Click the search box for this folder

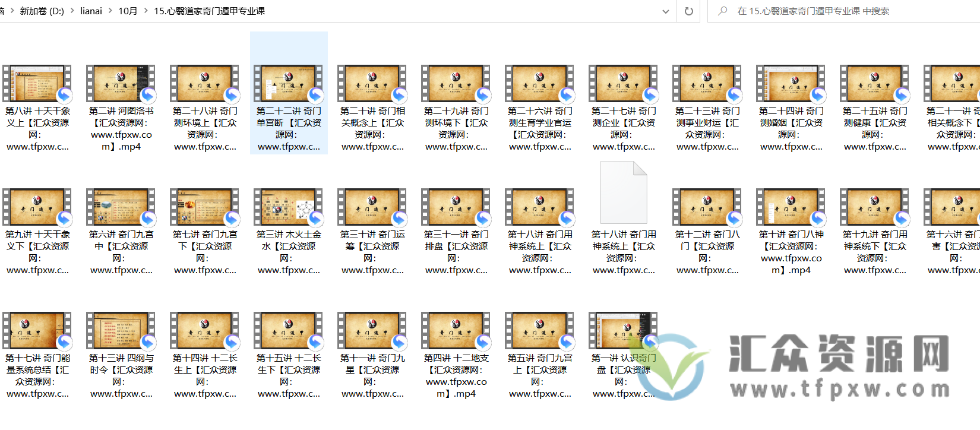[x=843, y=11]
